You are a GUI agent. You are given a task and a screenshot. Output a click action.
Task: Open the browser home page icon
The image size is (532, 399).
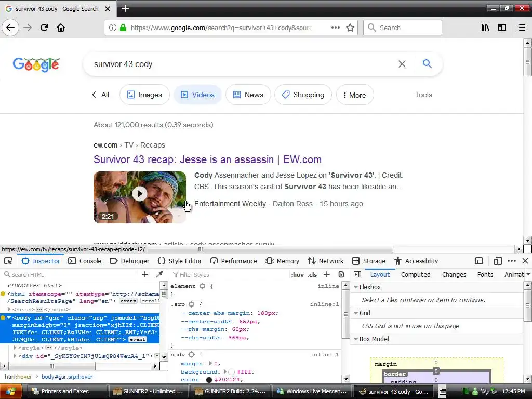(61, 28)
